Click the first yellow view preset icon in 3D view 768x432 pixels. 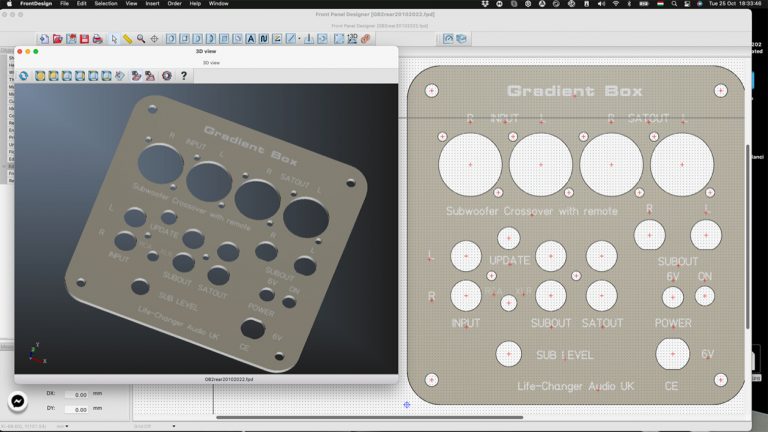[x=40, y=75]
